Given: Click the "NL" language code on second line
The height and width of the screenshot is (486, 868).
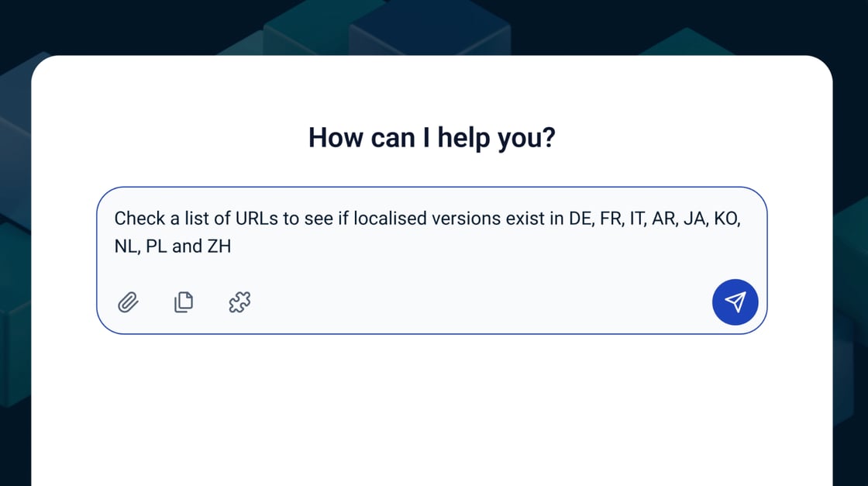Looking at the screenshot, I should point(125,246).
